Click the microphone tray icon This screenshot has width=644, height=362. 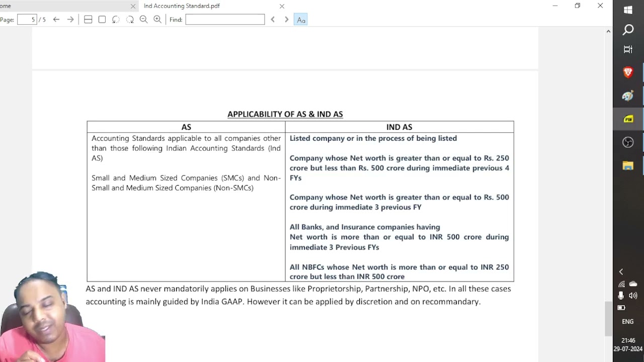tap(621, 296)
